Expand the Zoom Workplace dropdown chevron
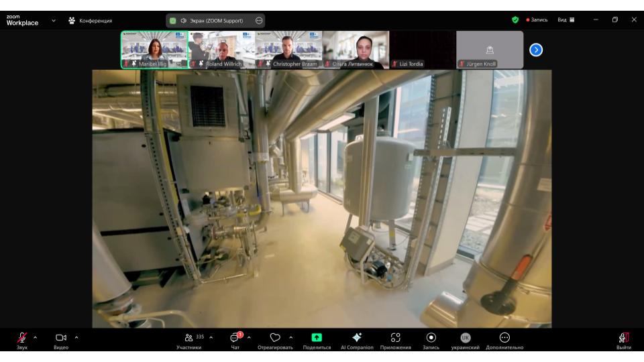The height and width of the screenshot is (362, 644). click(54, 20)
